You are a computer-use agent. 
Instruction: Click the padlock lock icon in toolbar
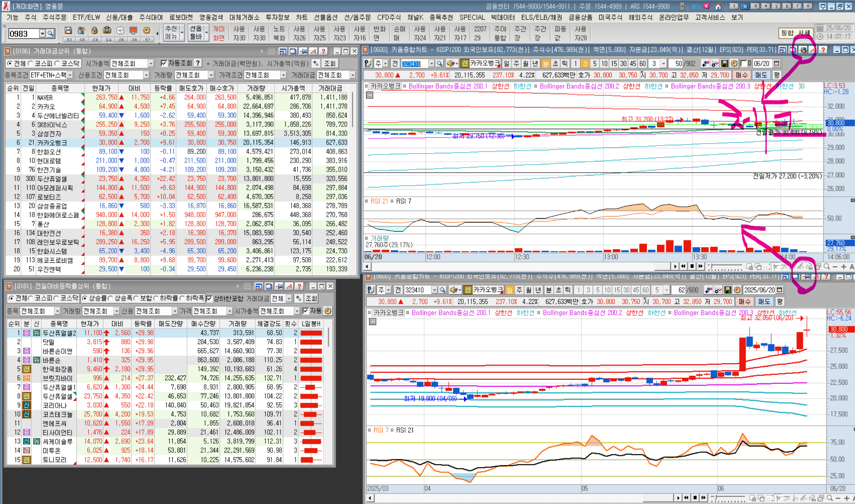94,30
